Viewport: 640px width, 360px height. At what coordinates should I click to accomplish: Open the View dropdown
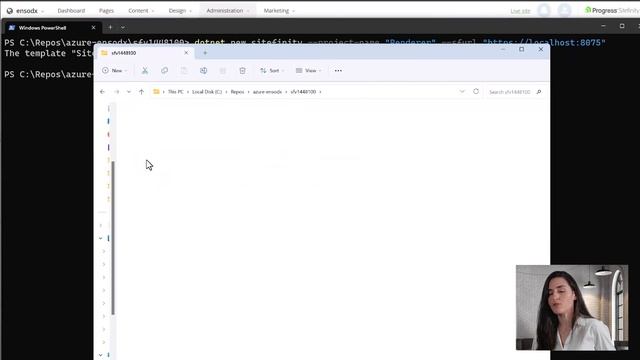[x=309, y=71]
